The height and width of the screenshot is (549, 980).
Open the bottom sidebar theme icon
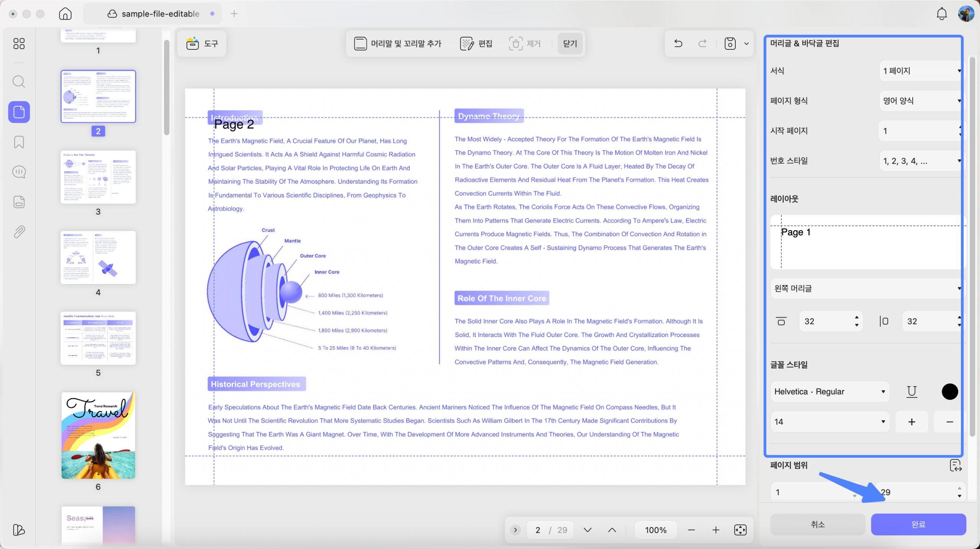coord(19,530)
